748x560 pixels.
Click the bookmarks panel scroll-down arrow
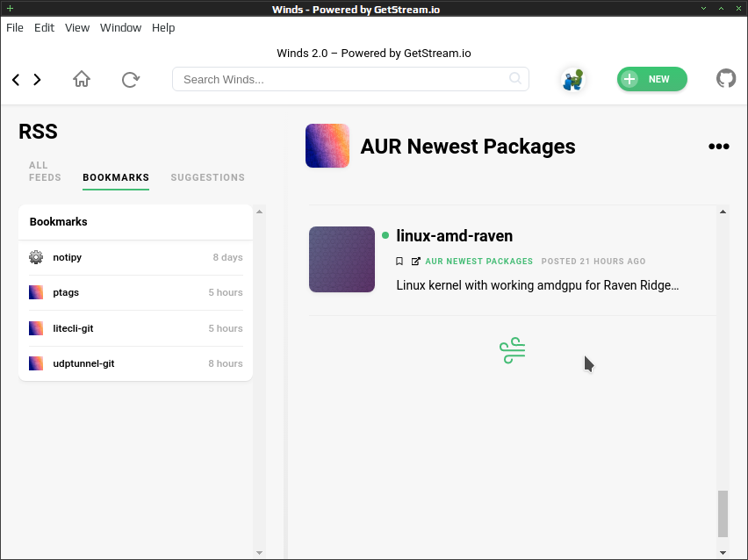tap(260, 553)
